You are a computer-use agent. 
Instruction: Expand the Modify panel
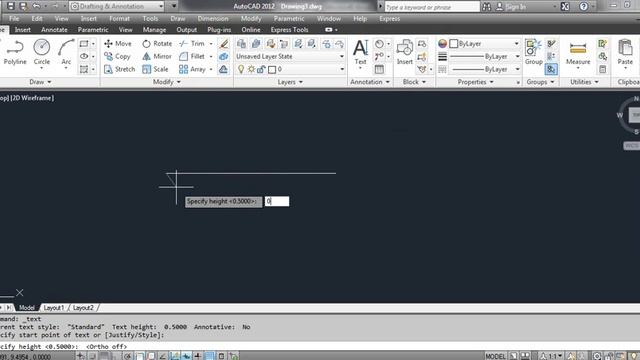[x=167, y=82]
